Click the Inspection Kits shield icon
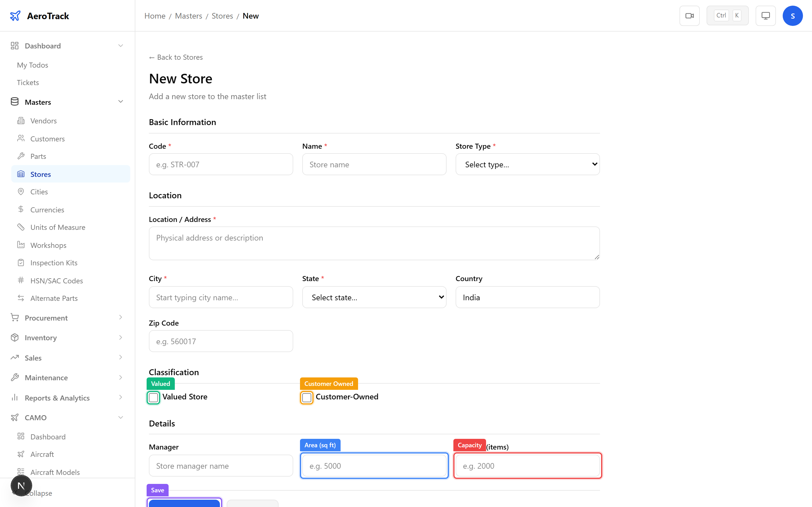The width and height of the screenshot is (812, 507). (21, 263)
